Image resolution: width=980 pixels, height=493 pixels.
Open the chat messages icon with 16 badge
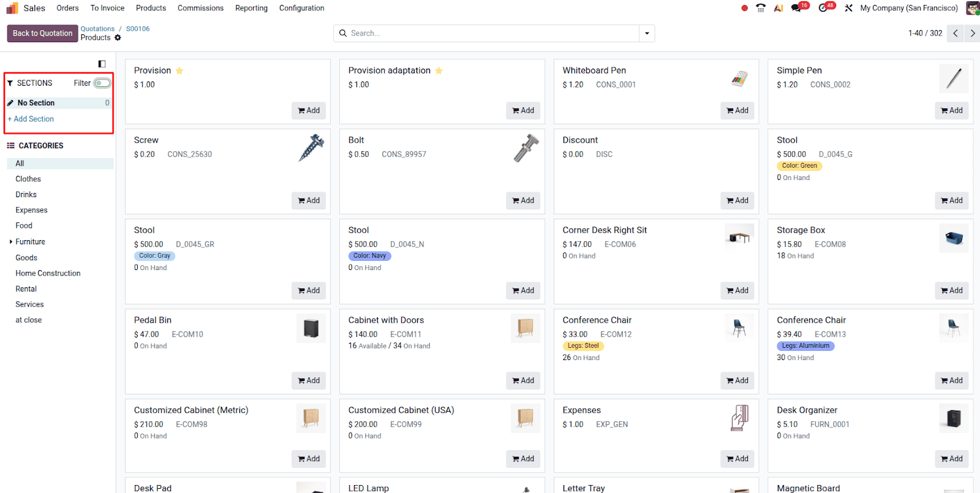click(x=796, y=8)
